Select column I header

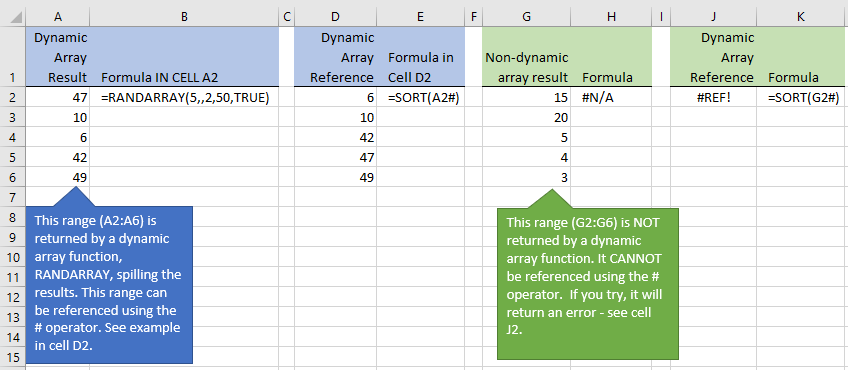coord(661,17)
